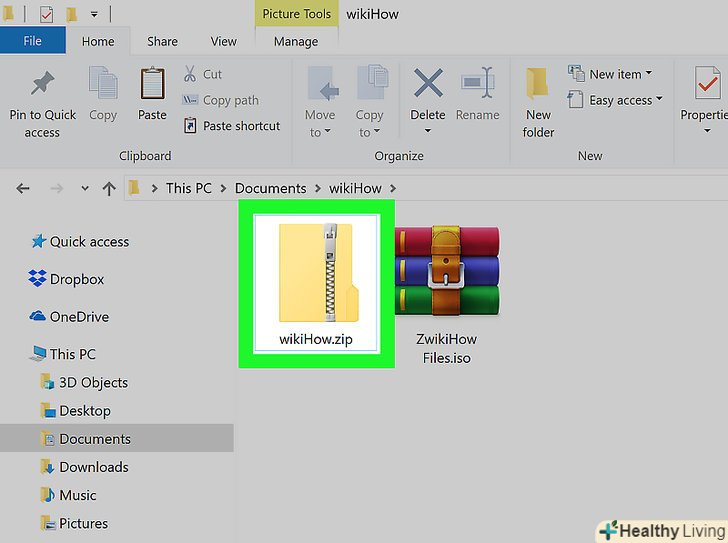The width and height of the screenshot is (728, 543).
Task: Expand chevron after This PC in address bar
Action: point(224,188)
